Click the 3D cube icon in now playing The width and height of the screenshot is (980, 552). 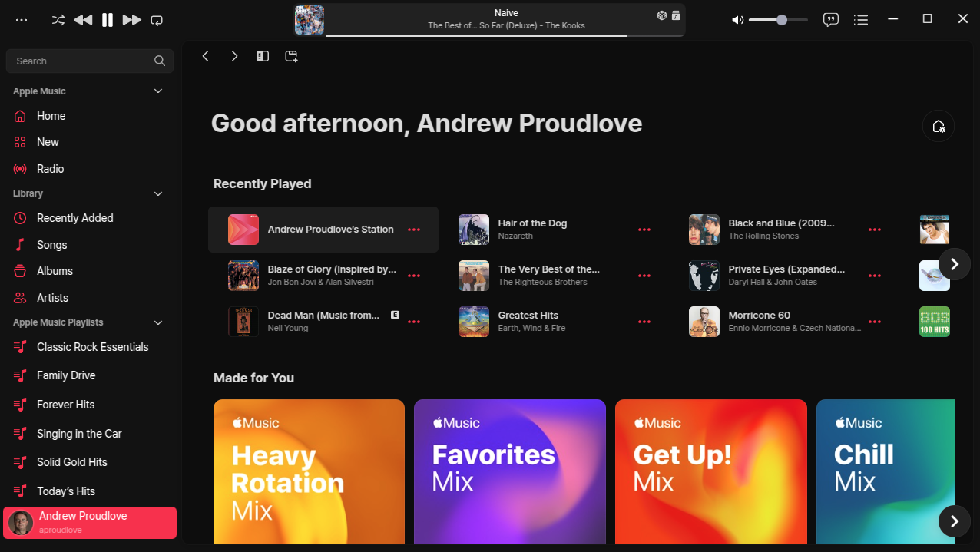(x=662, y=15)
